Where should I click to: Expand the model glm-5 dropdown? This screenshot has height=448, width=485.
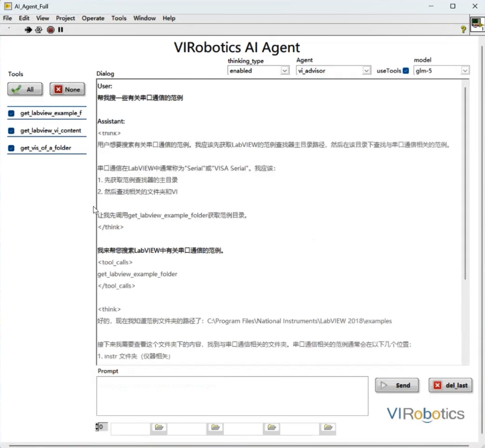click(465, 70)
